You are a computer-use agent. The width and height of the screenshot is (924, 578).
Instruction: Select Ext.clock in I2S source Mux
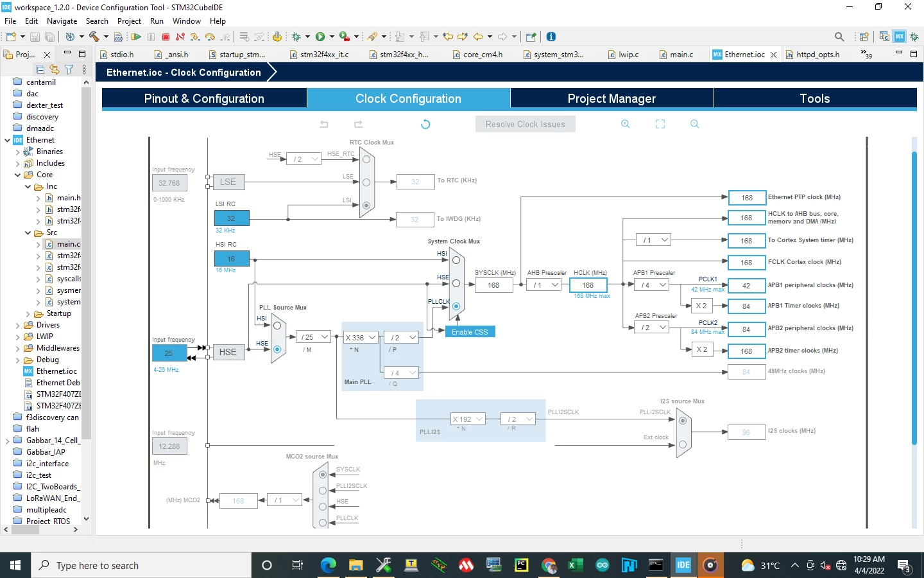[x=683, y=444]
